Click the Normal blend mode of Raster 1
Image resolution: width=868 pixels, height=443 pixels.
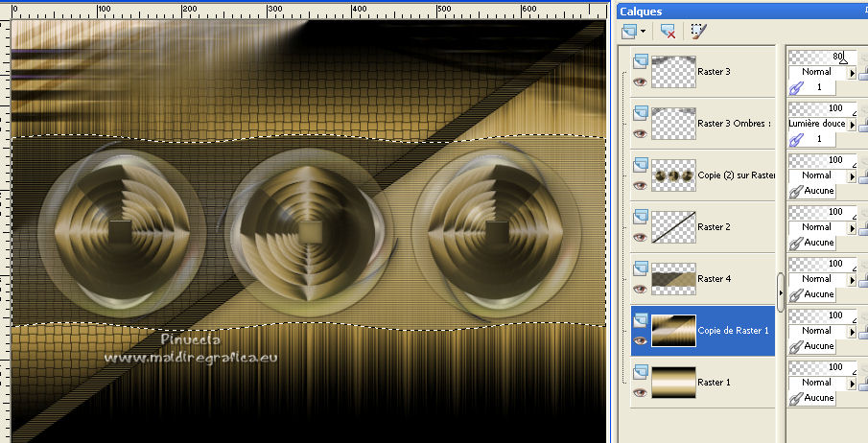816,383
